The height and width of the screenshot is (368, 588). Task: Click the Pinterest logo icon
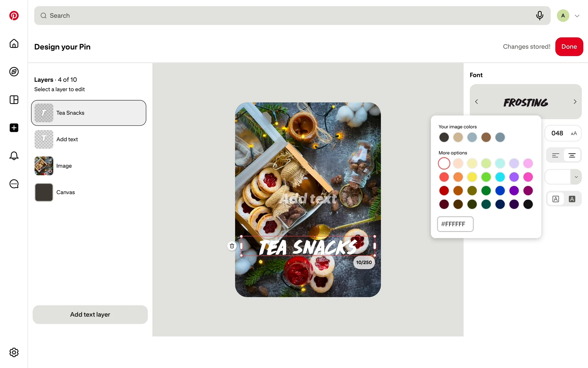(14, 16)
